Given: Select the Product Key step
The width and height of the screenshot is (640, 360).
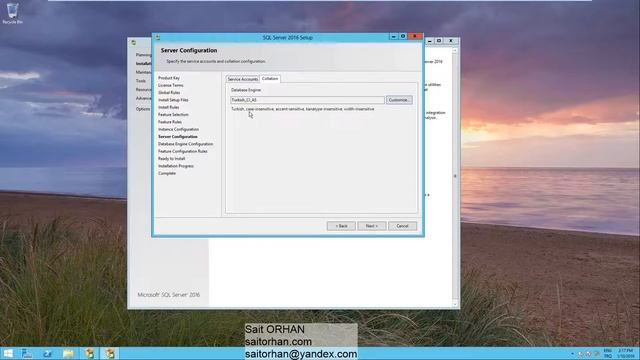Looking at the screenshot, I should click(x=169, y=78).
